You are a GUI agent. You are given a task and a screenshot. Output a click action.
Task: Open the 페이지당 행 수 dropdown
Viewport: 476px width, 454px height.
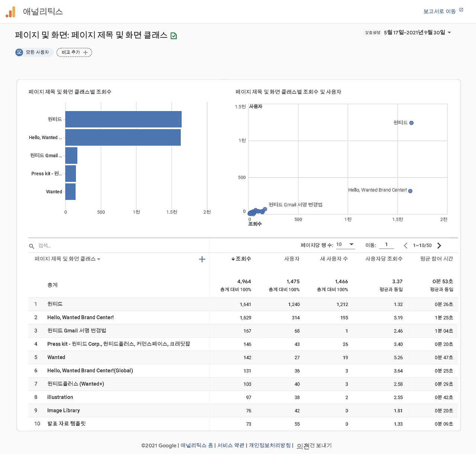pos(345,245)
